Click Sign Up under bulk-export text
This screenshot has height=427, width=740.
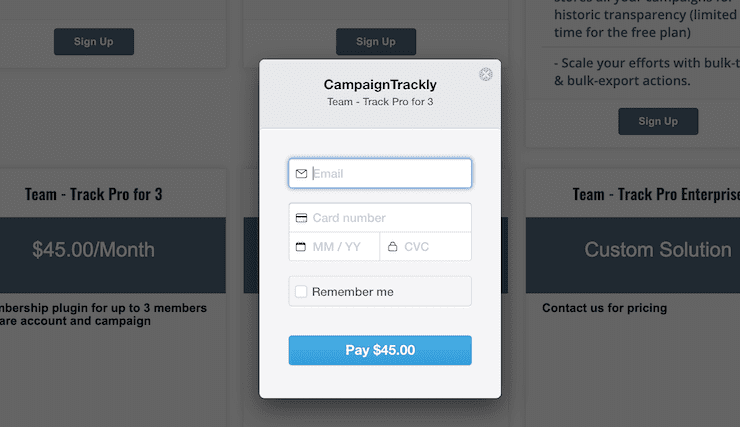658,121
